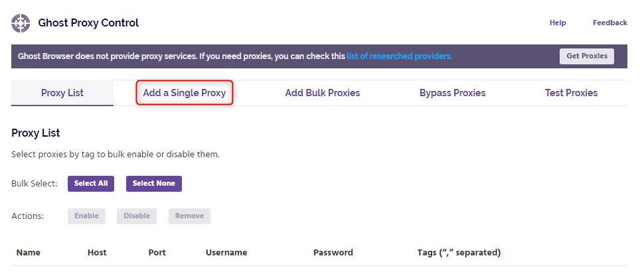644x274 pixels.
Task: Click the Host column header
Action: click(97, 253)
